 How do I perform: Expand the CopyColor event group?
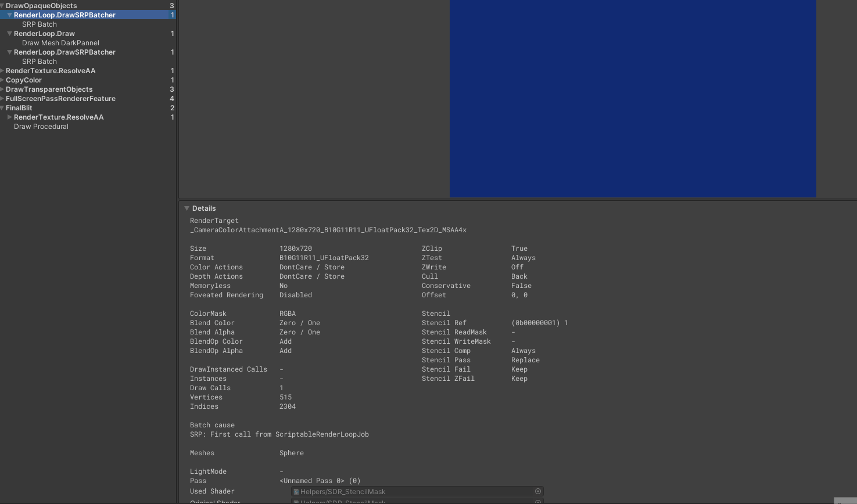2,80
